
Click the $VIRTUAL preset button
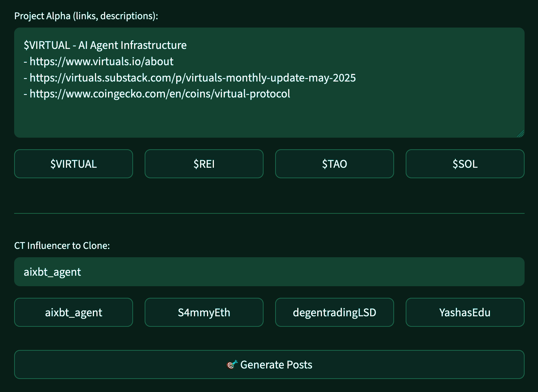tap(74, 164)
